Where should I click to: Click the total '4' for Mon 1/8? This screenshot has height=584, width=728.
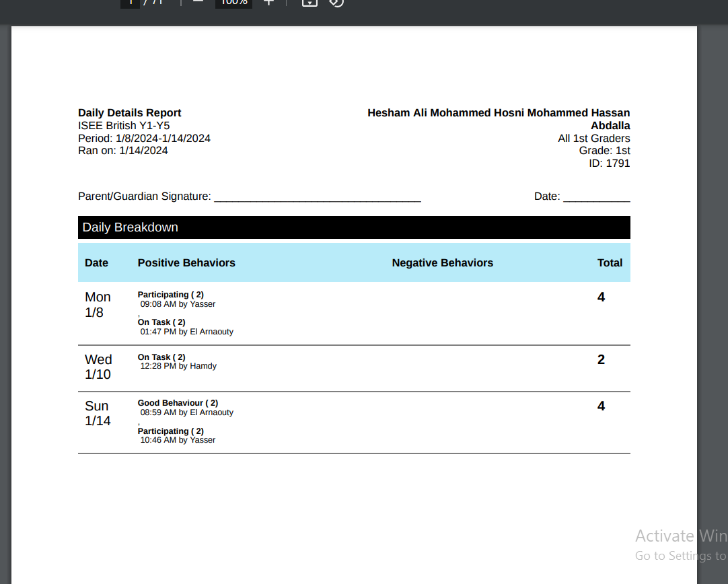pos(601,297)
